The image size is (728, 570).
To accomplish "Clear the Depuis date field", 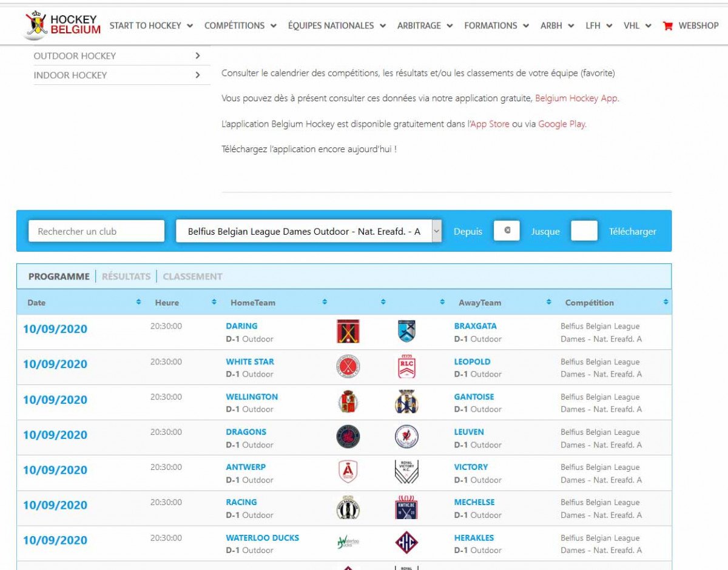I will 507,230.
